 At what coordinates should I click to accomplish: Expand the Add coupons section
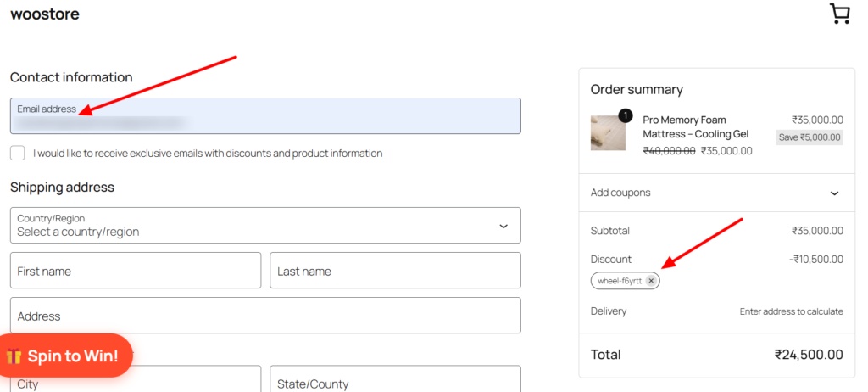click(717, 193)
